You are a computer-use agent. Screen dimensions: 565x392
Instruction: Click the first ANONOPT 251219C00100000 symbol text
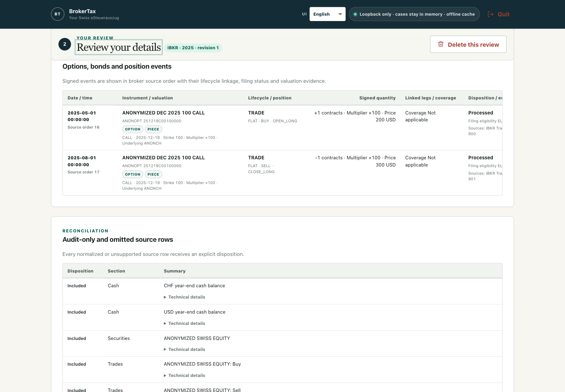click(152, 121)
